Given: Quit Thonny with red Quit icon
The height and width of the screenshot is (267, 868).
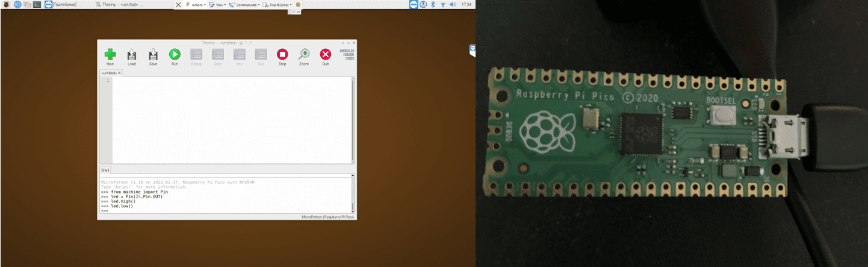Looking at the screenshot, I should (326, 55).
